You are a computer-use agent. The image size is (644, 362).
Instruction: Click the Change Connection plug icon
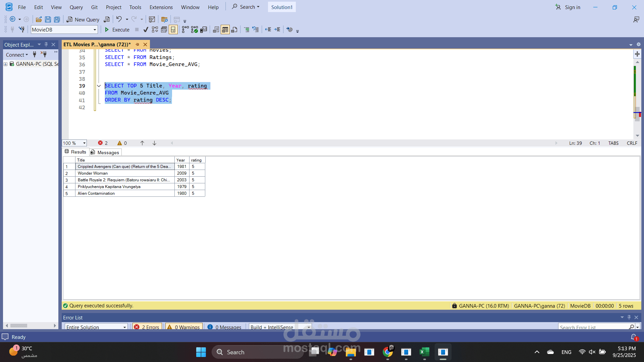point(22,30)
